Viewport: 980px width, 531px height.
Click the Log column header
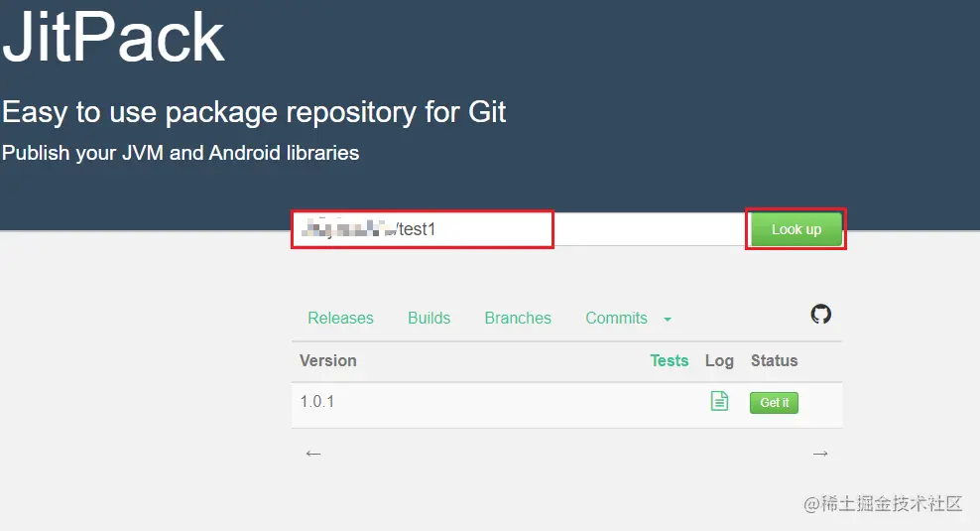click(x=719, y=361)
